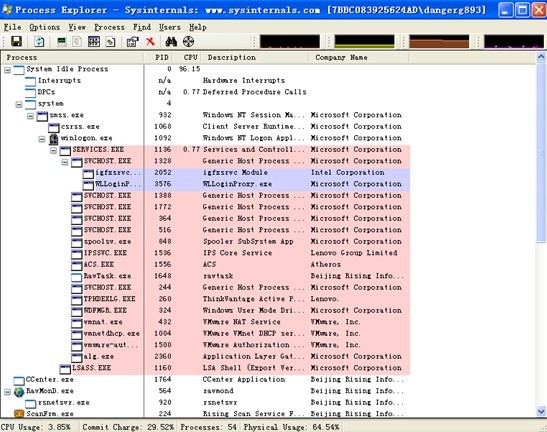Open process Properties toolbar icon
Image resolution: width=547 pixels, height=432 pixels.
133,42
